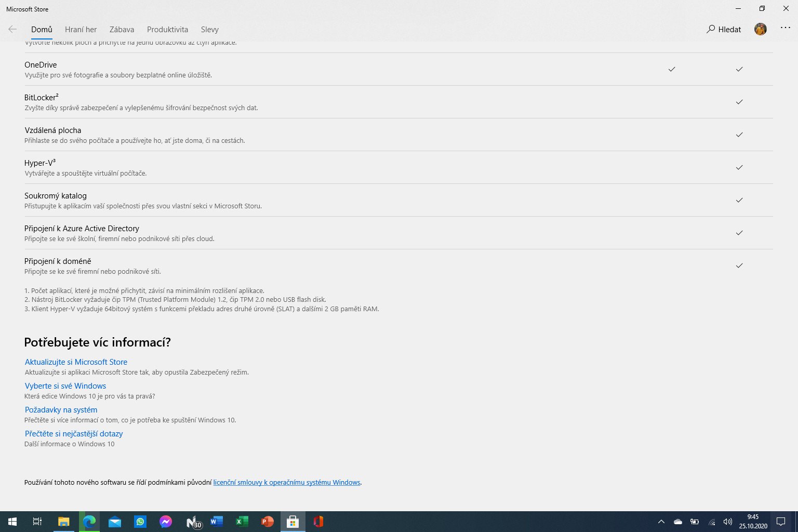
Task: Open the Office app from taskbar
Action: pos(318,522)
